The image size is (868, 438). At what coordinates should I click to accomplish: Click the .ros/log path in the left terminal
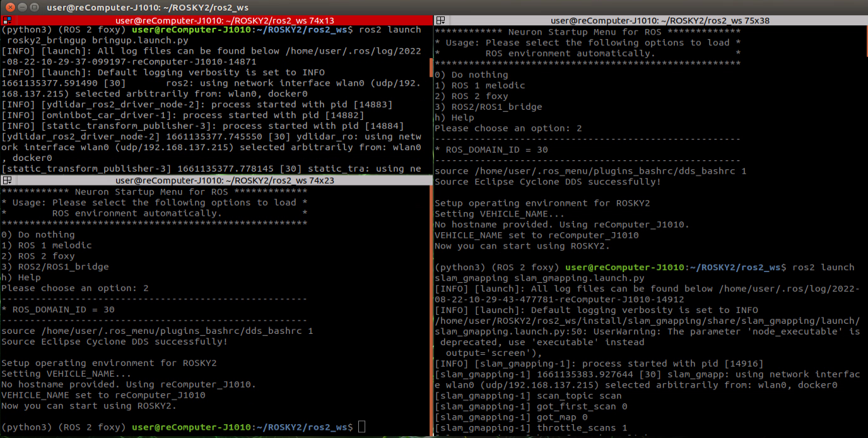point(360,50)
